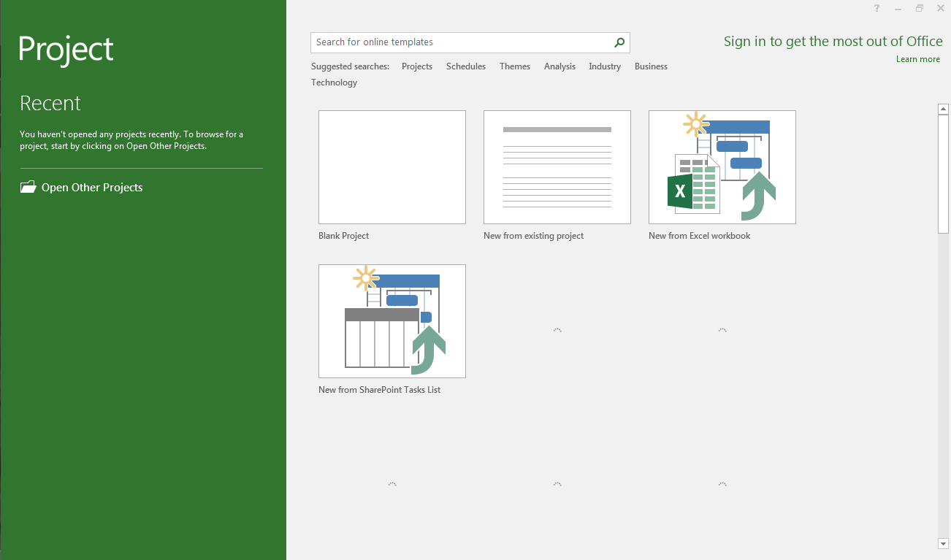Open the Help question mark icon
This screenshot has height=560, width=951.
tap(877, 8)
